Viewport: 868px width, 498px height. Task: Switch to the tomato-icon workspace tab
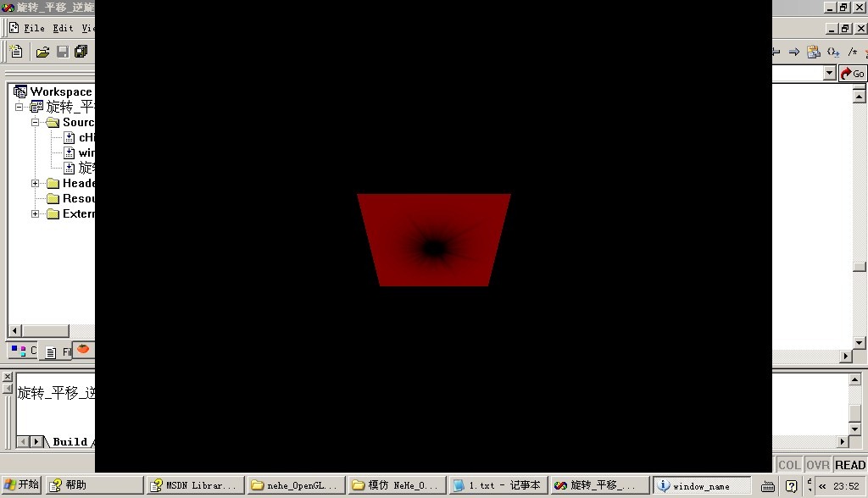(84, 349)
